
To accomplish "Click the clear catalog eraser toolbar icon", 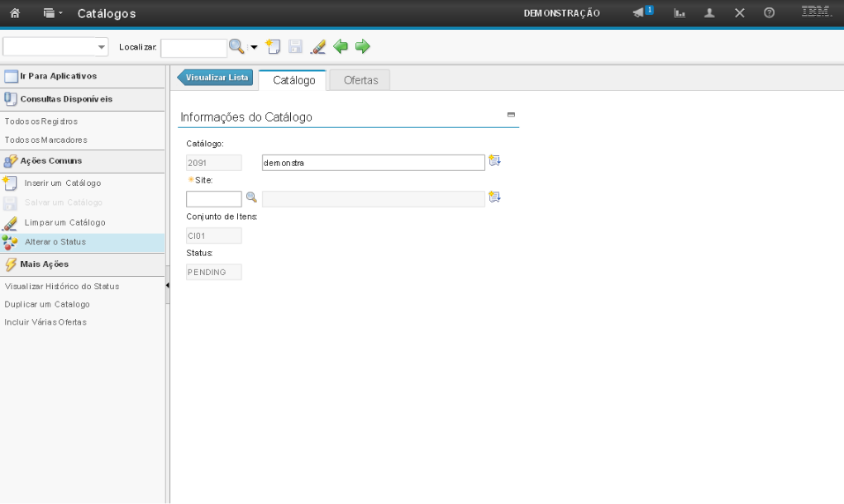I will (x=317, y=47).
